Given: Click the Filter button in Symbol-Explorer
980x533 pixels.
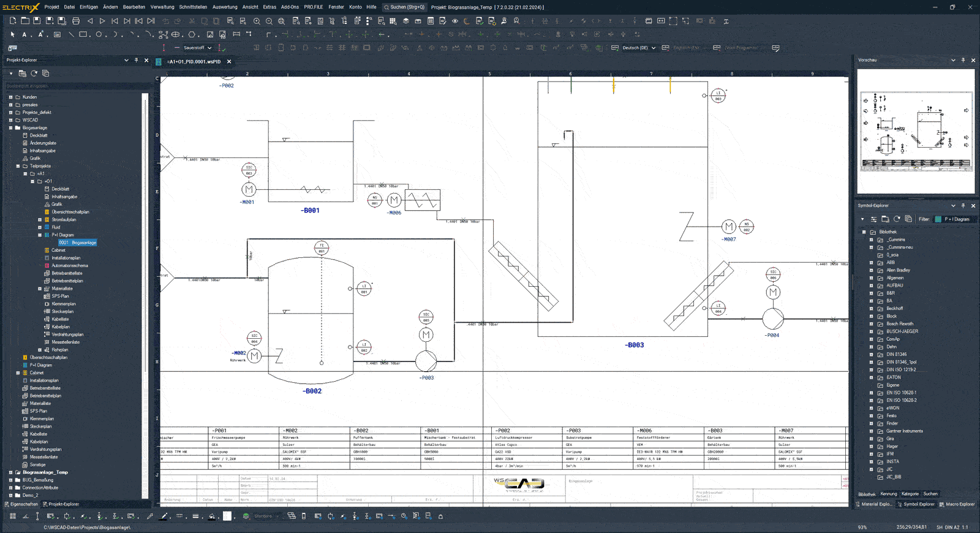Looking at the screenshot, I should [924, 219].
